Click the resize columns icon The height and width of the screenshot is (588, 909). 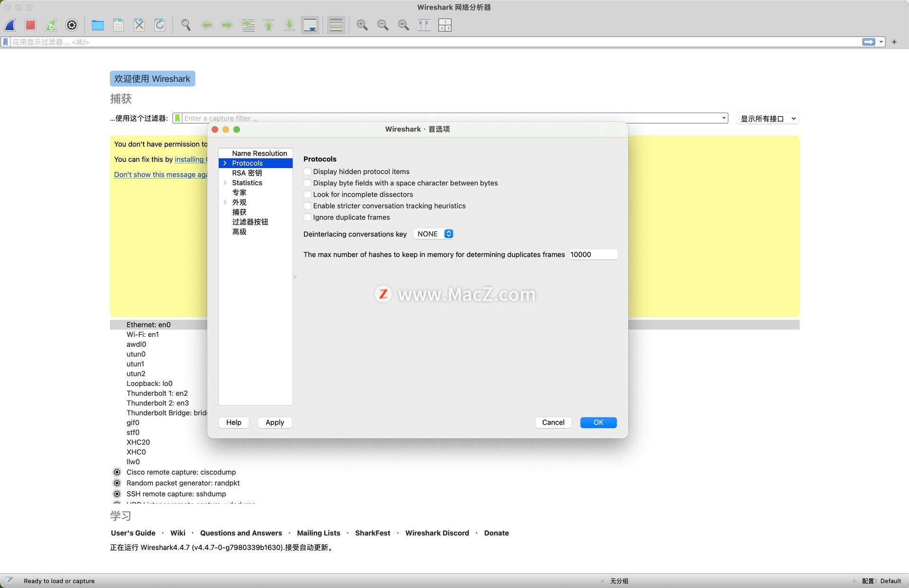(424, 25)
